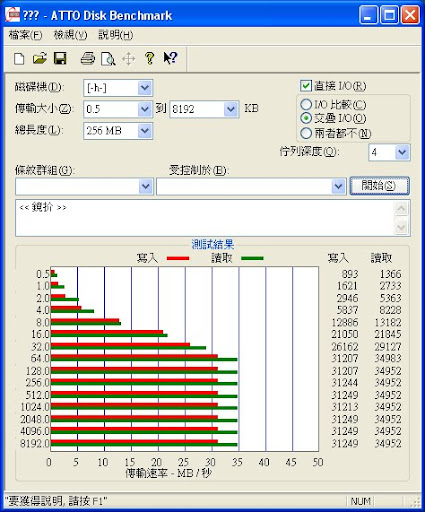This screenshot has width=425, height=512.
Task: Click the four-arrow move icon in toolbar
Action: tap(129, 59)
